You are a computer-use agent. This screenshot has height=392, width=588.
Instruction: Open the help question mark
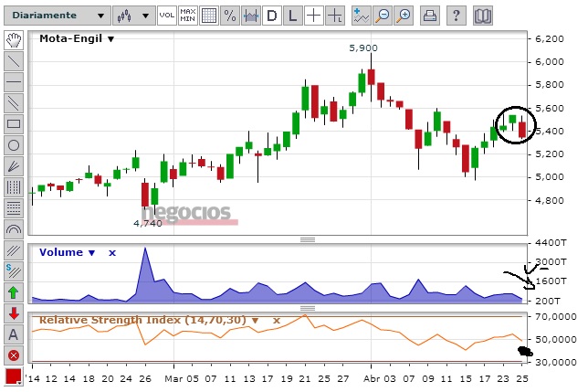tap(456, 16)
